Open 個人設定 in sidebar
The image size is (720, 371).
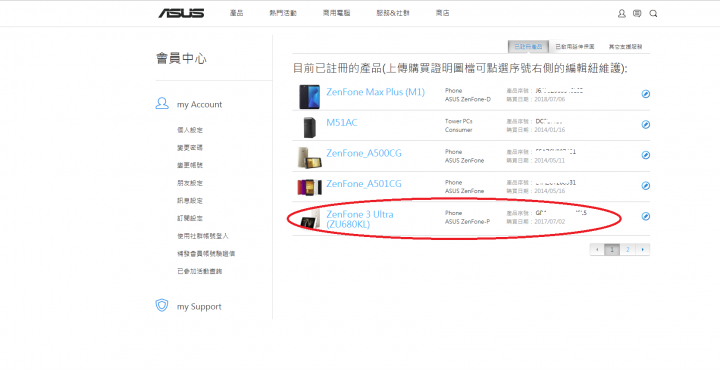pos(190,130)
